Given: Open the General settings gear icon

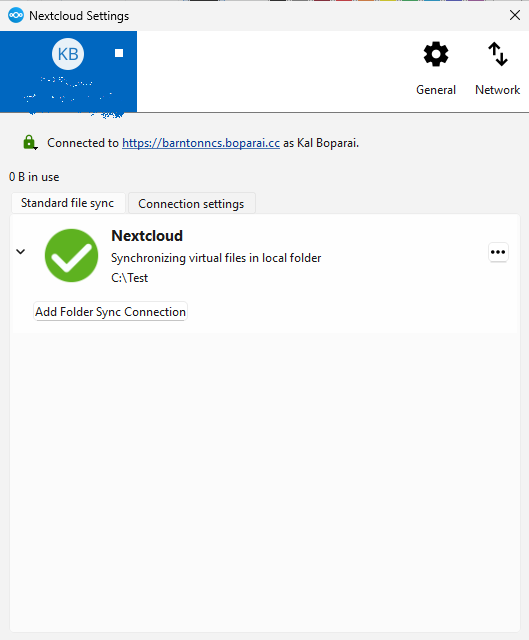Looking at the screenshot, I should [436, 54].
